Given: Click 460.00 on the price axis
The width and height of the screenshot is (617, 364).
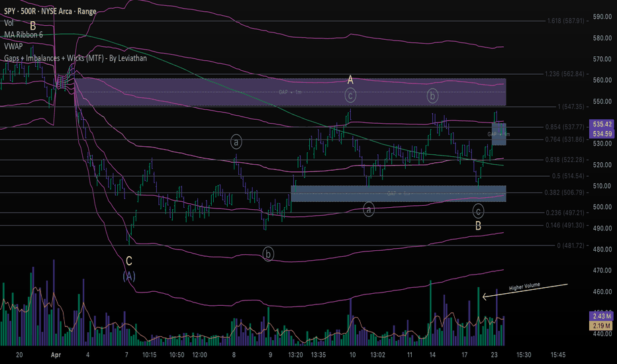Looking at the screenshot, I should (x=602, y=292).
